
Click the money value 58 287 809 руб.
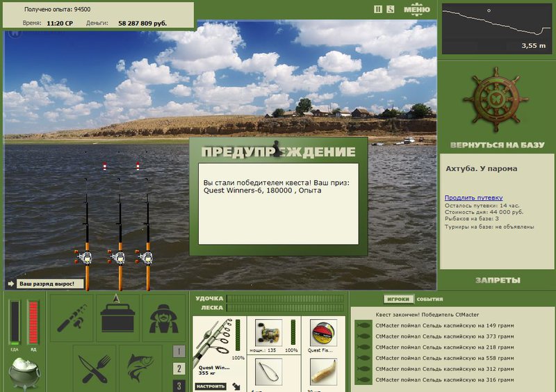pyautogui.click(x=142, y=24)
